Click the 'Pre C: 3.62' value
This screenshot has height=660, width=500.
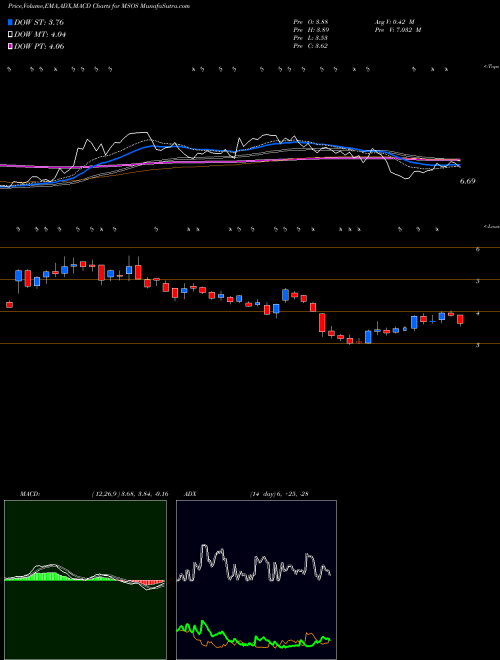[x=311, y=46]
